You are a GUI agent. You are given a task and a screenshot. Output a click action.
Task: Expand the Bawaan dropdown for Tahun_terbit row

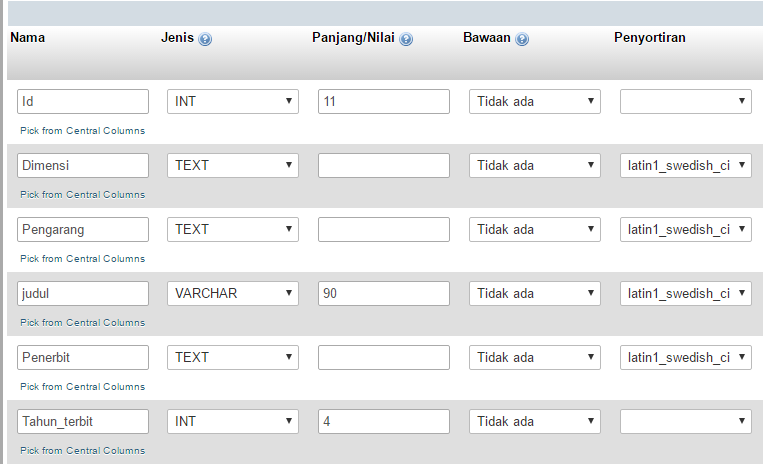coord(534,421)
